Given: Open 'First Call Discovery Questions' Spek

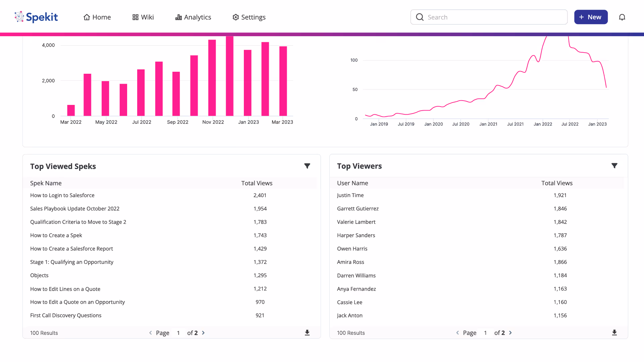Looking at the screenshot, I should pos(66,315).
